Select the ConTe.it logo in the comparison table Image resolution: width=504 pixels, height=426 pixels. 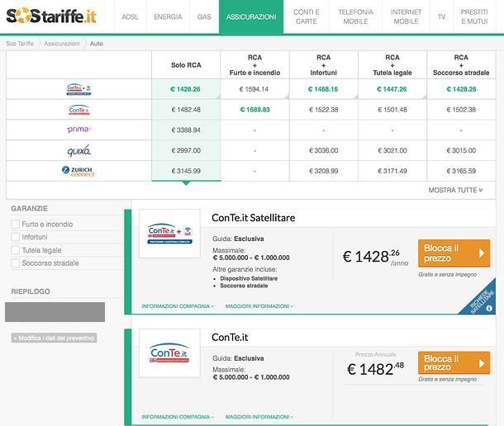[x=78, y=110]
